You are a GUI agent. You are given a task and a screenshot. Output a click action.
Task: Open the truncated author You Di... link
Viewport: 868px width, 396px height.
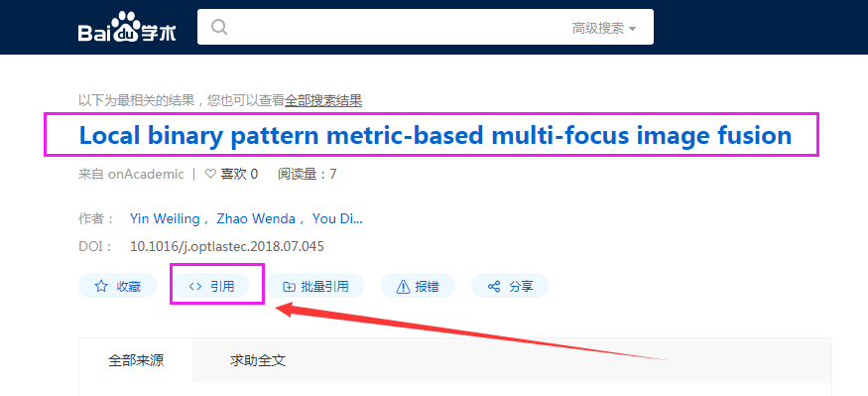[337, 218]
